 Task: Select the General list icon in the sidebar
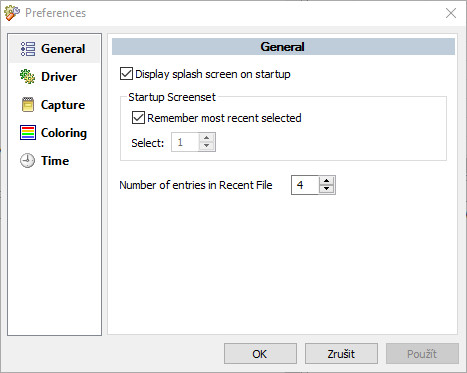coord(28,49)
